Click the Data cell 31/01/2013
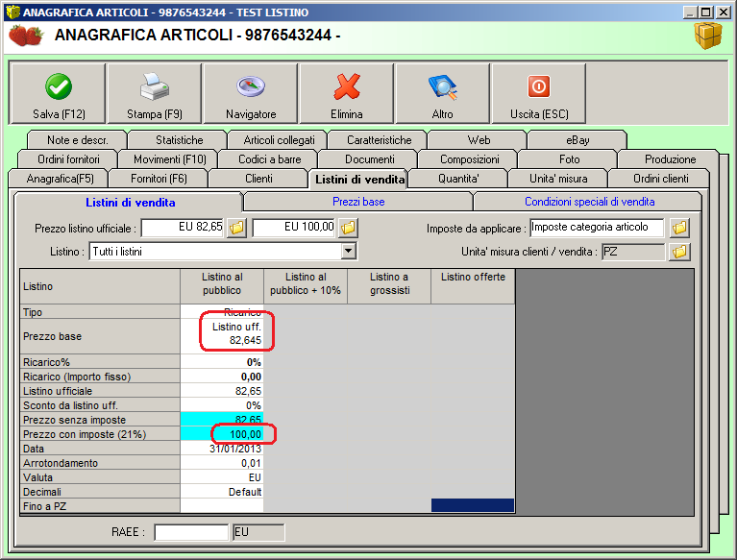 pyautogui.click(x=222, y=449)
